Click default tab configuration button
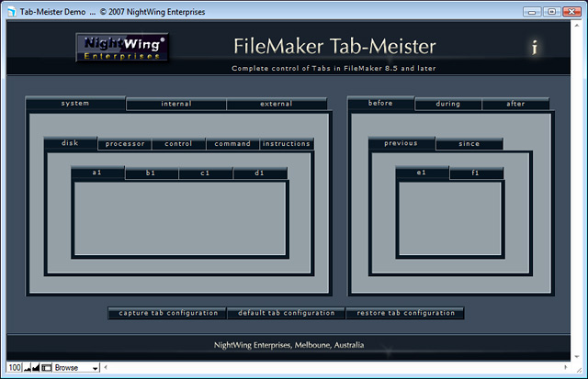The width and height of the screenshot is (588, 379). point(287,313)
